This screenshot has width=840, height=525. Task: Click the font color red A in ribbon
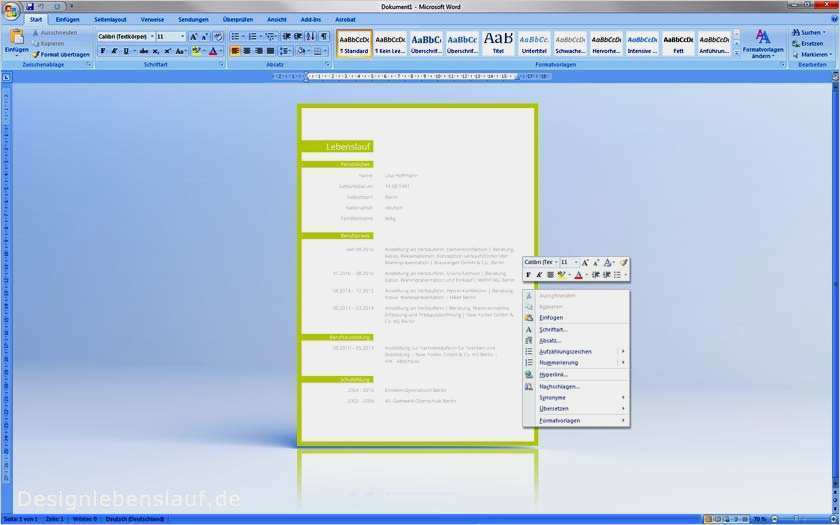pos(213,51)
